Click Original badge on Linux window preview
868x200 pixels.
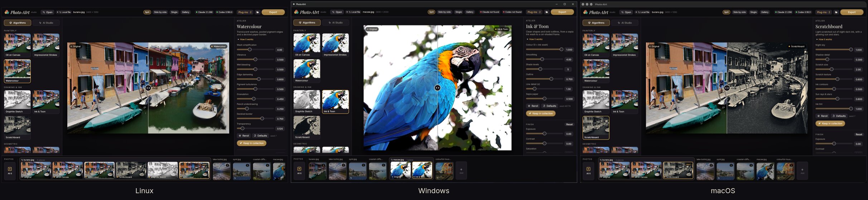tap(76, 46)
